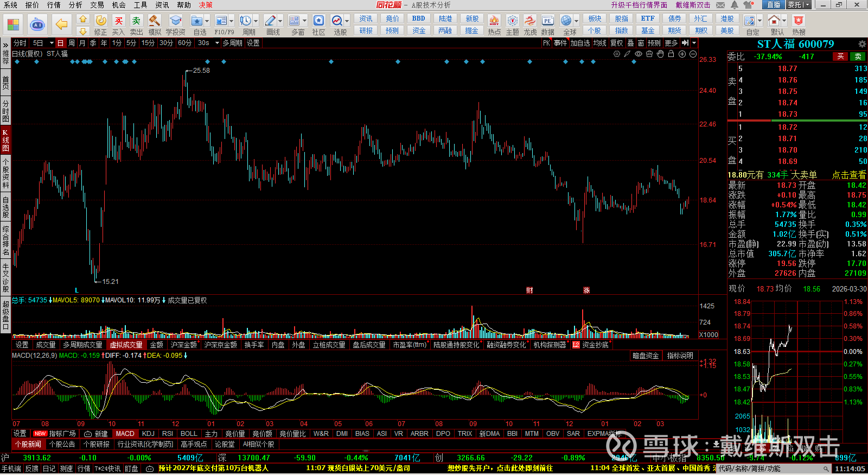Toggle the 事件 events display
868x475 pixels.
click(560, 43)
